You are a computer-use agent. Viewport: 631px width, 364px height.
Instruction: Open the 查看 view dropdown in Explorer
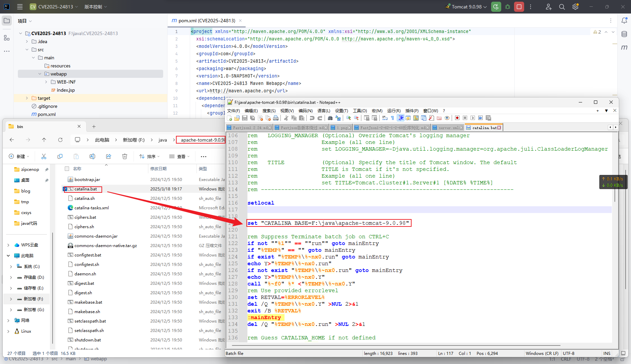(x=179, y=156)
